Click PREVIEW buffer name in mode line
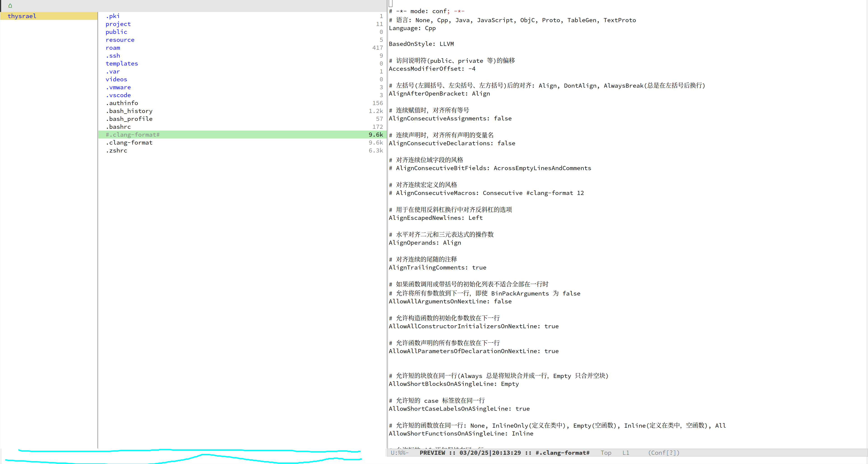The height and width of the screenshot is (464, 868). click(x=432, y=453)
